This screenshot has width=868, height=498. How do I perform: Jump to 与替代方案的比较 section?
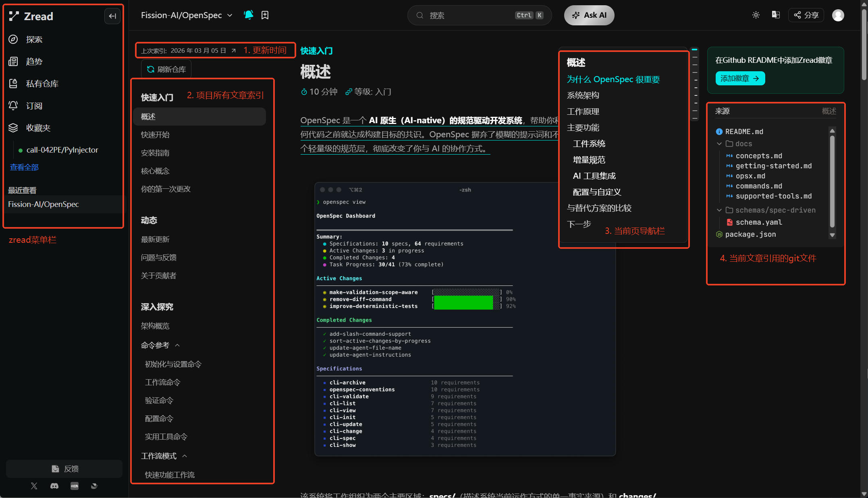[599, 208]
